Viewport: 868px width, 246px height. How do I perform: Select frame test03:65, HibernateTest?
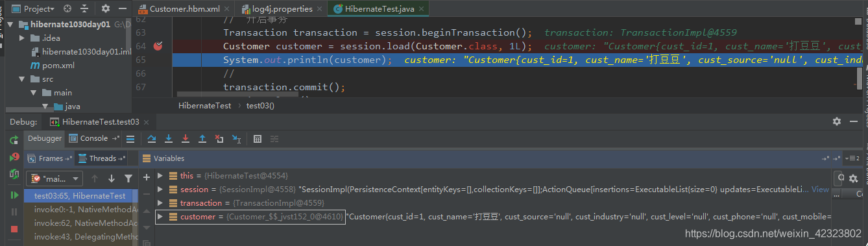click(x=80, y=196)
